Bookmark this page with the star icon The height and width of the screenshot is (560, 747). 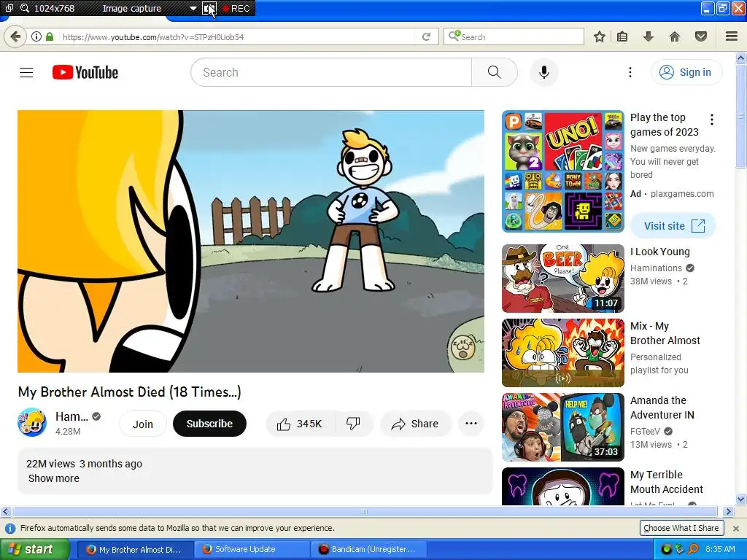600,36
